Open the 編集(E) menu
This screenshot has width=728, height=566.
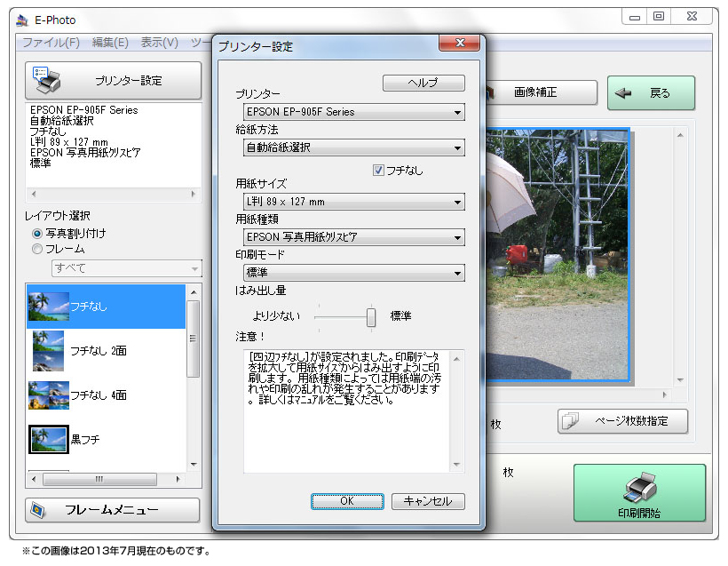110,43
